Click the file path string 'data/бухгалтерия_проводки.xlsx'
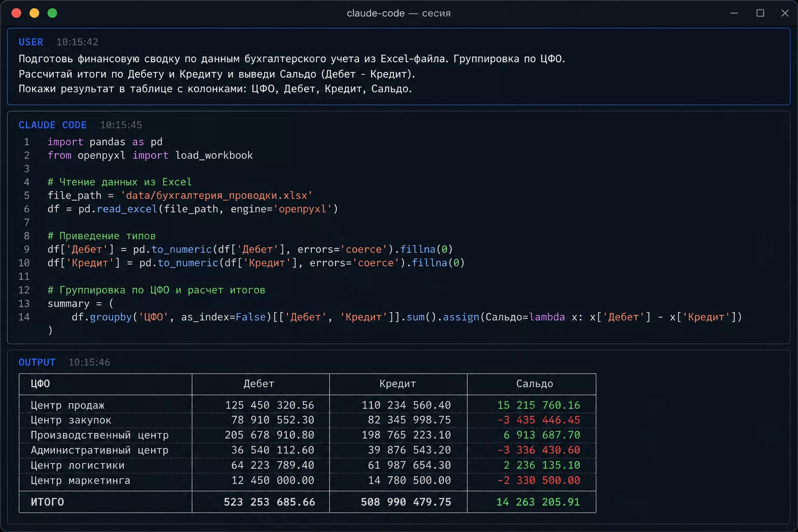The width and height of the screenshot is (798, 532). pos(216,196)
